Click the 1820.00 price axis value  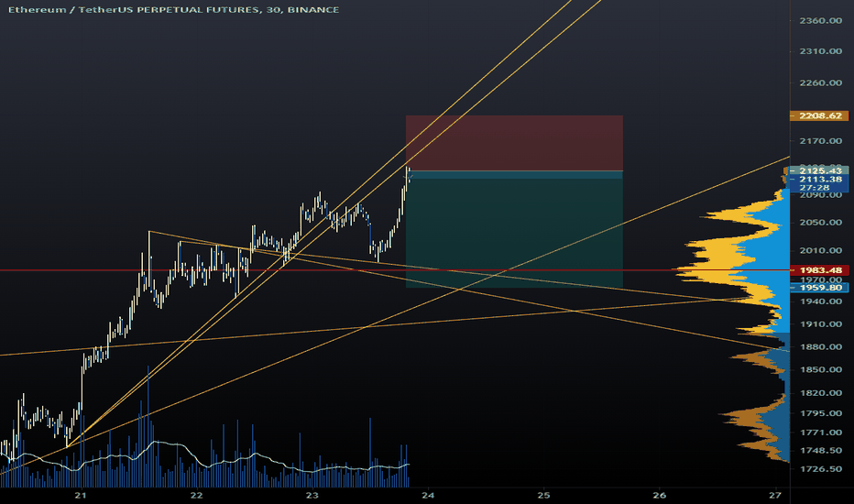click(x=821, y=393)
